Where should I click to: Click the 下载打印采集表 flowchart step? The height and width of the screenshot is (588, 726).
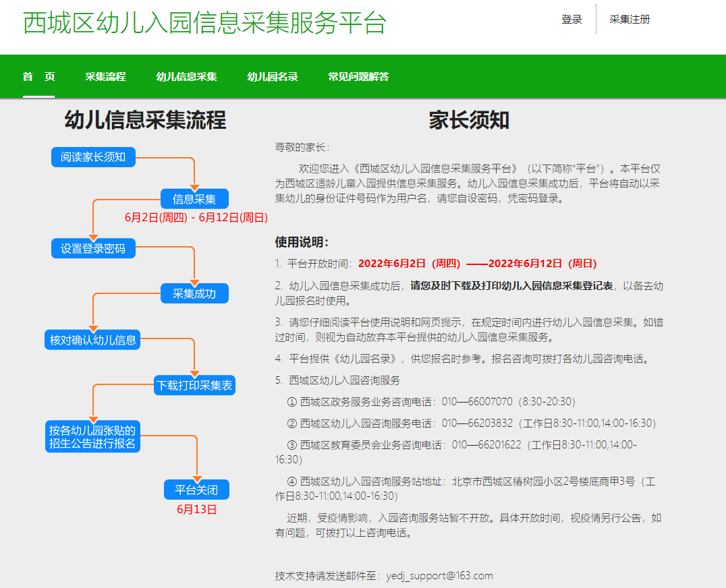click(x=194, y=386)
